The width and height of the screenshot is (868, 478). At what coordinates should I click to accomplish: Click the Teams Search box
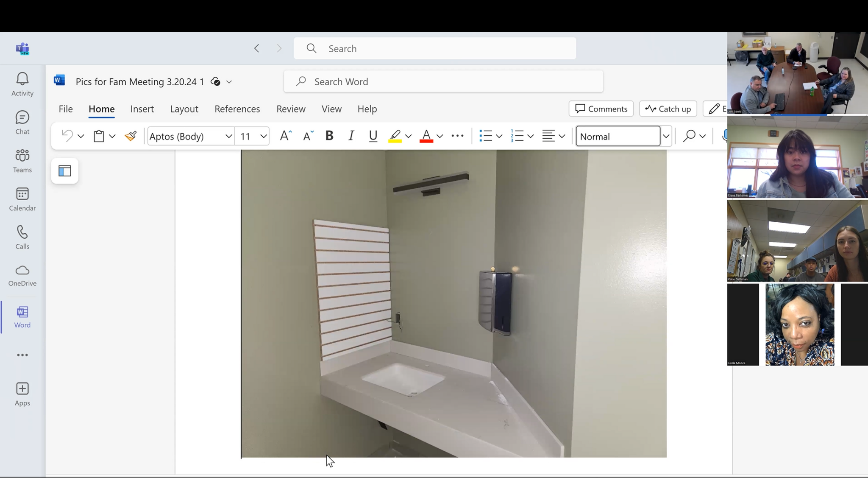(x=435, y=48)
